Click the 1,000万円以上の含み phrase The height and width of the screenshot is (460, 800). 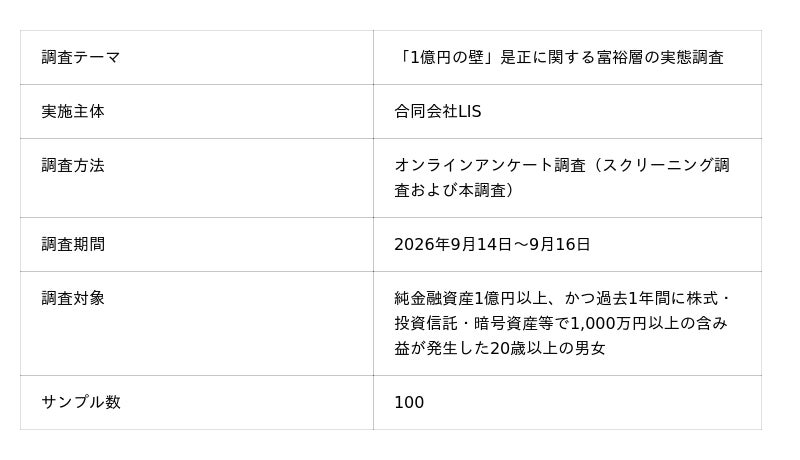tap(648, 323)
